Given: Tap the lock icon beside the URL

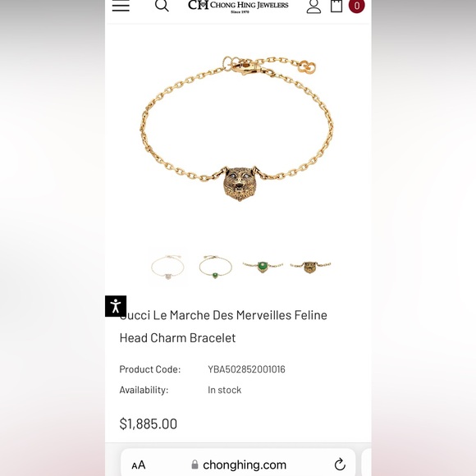Looking at the screenshot, I should coord(195,465).
